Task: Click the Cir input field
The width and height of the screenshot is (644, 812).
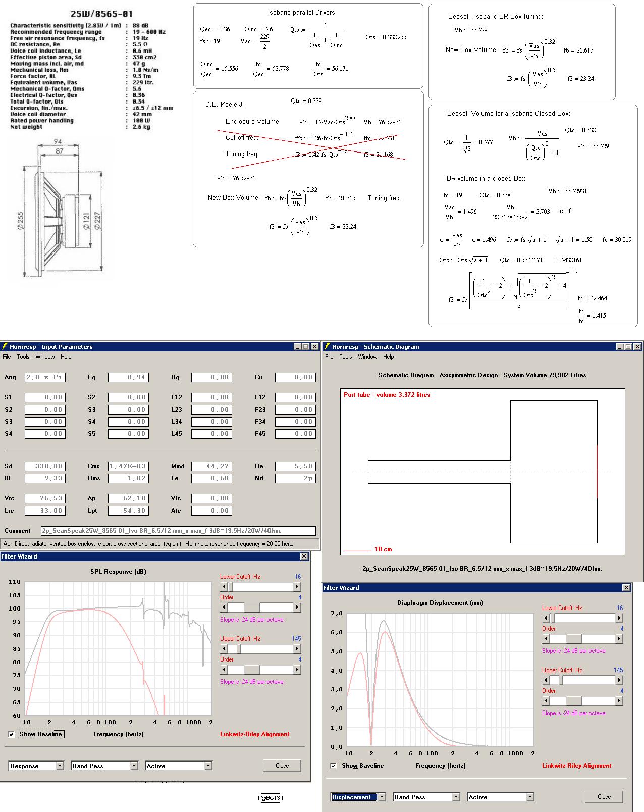Action: (295, 377)
